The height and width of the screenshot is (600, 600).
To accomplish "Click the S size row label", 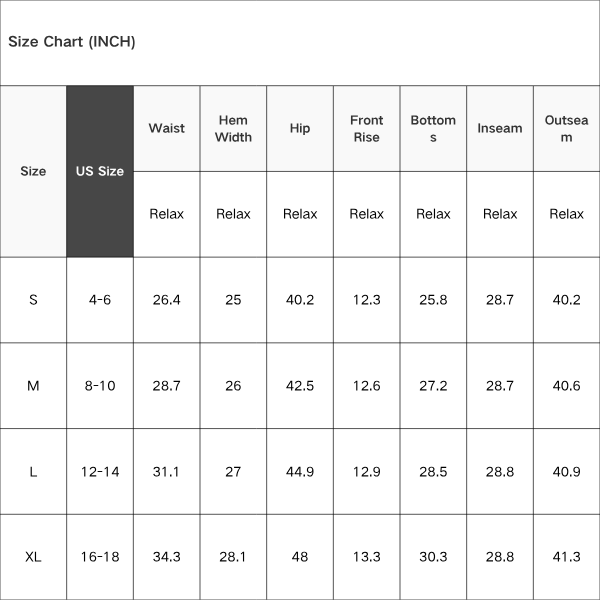I will 33,300.
